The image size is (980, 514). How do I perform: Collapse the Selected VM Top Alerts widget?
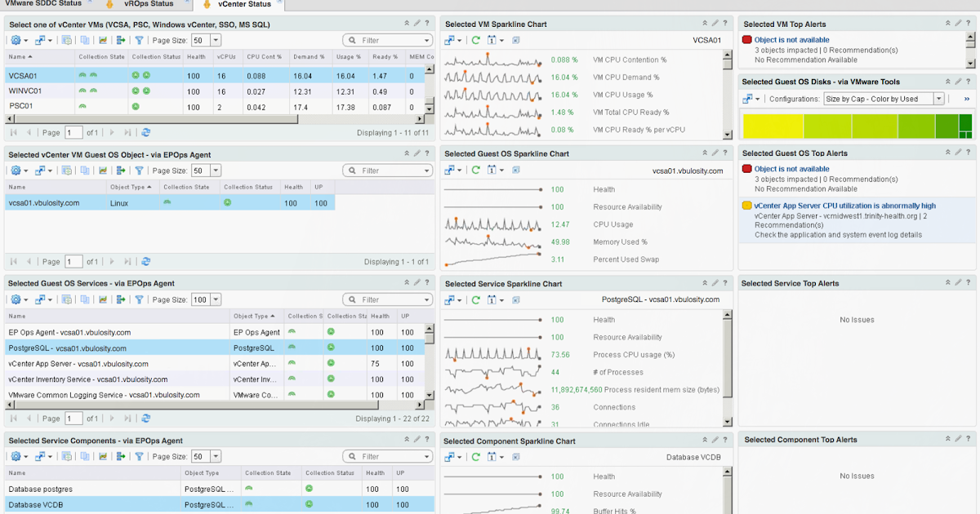(948, 23)
